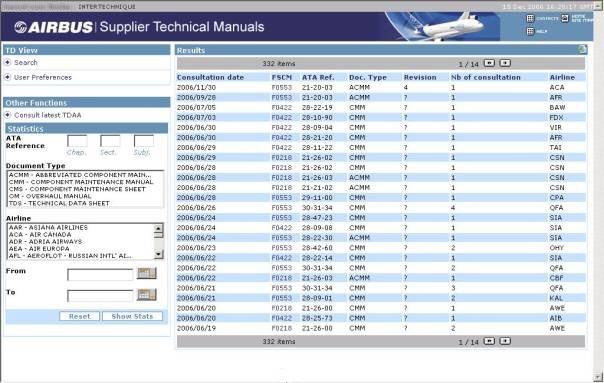
Task: Open the Contacts icon in the header
Action: pyautogui.click(x=530, y=18)
